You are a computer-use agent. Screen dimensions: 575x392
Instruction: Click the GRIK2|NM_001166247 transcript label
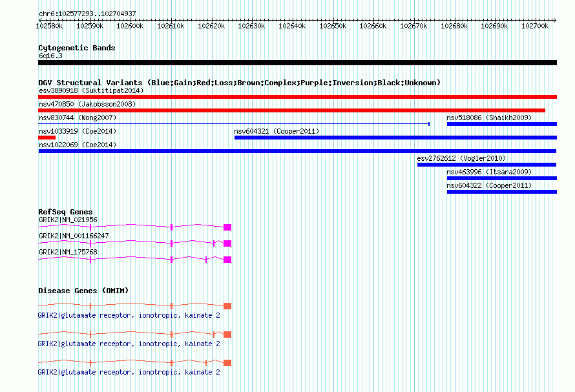click(74, 236)
